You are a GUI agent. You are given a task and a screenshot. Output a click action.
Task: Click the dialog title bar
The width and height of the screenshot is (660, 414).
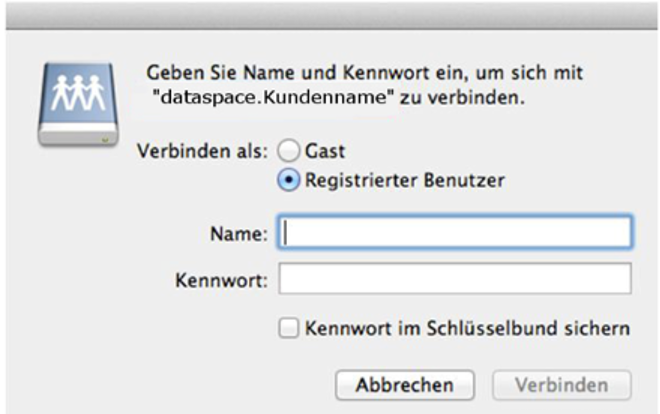332,16
